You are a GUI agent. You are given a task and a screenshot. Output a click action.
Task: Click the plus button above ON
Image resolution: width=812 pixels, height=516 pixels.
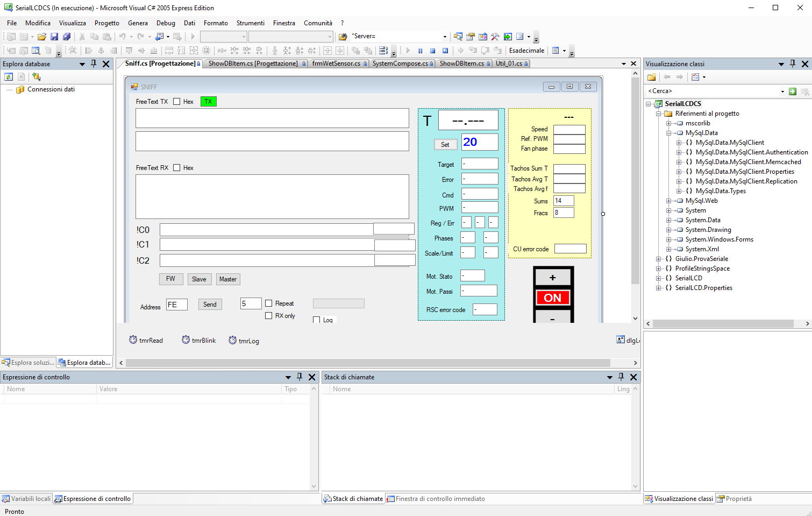pos(553,278)
